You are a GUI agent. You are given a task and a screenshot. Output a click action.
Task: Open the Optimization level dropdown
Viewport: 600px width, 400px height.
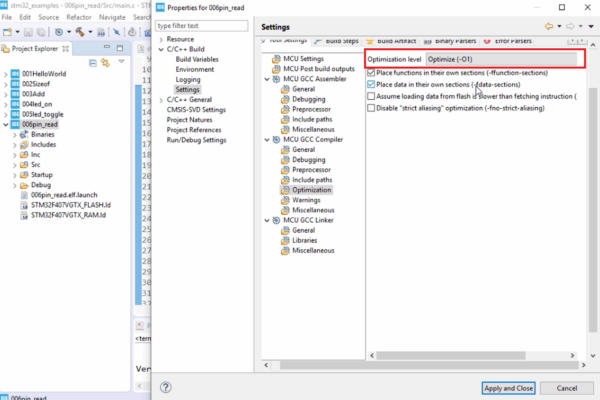[502, 59]
